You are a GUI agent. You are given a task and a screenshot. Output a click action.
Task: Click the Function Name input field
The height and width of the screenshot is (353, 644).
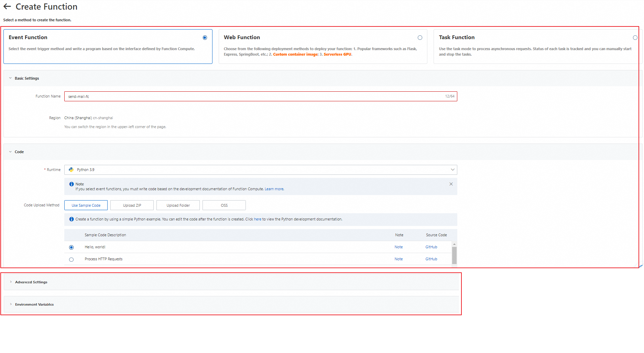[241, 96]
